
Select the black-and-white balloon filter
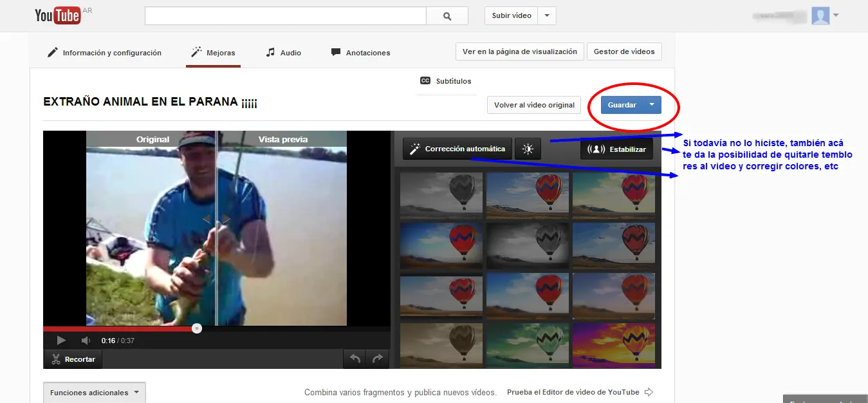(528, 246)
